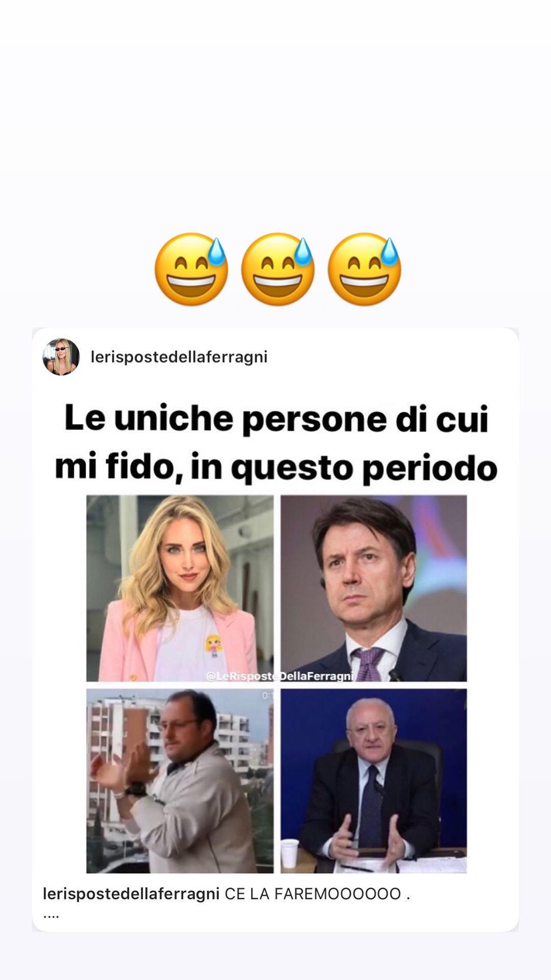
Task: Click the white plastic cup on the desk
Action: coord(289,851)
